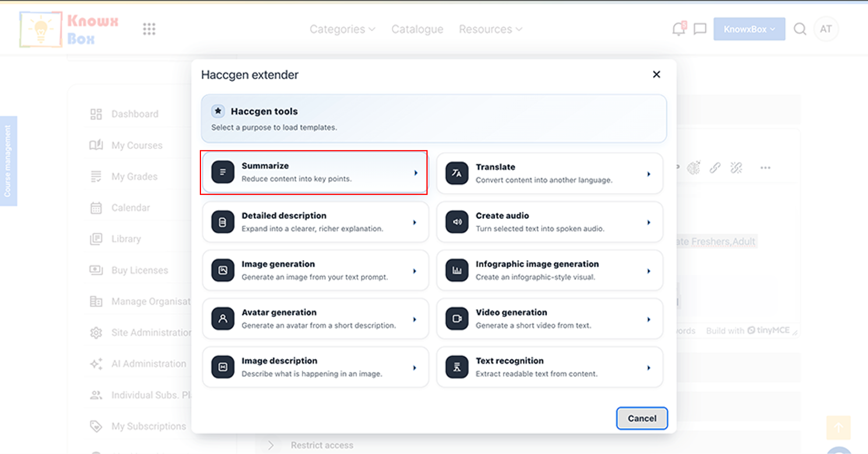
Task: Click the editor insert link icon
Action: [715, 168]
